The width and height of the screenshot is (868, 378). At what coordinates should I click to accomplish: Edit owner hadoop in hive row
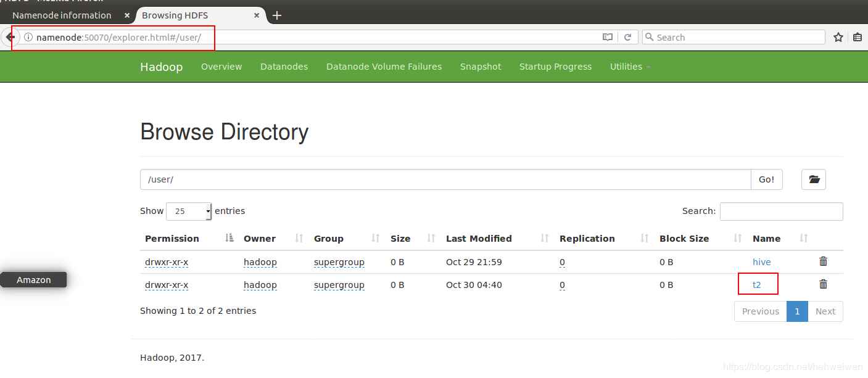point(260,262)
